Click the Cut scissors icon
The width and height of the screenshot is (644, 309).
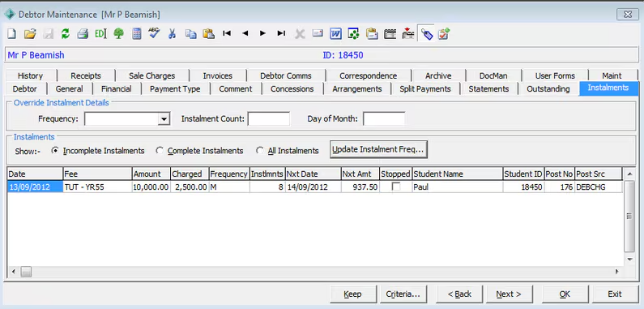pyautogui.click(x=172, y=34)
